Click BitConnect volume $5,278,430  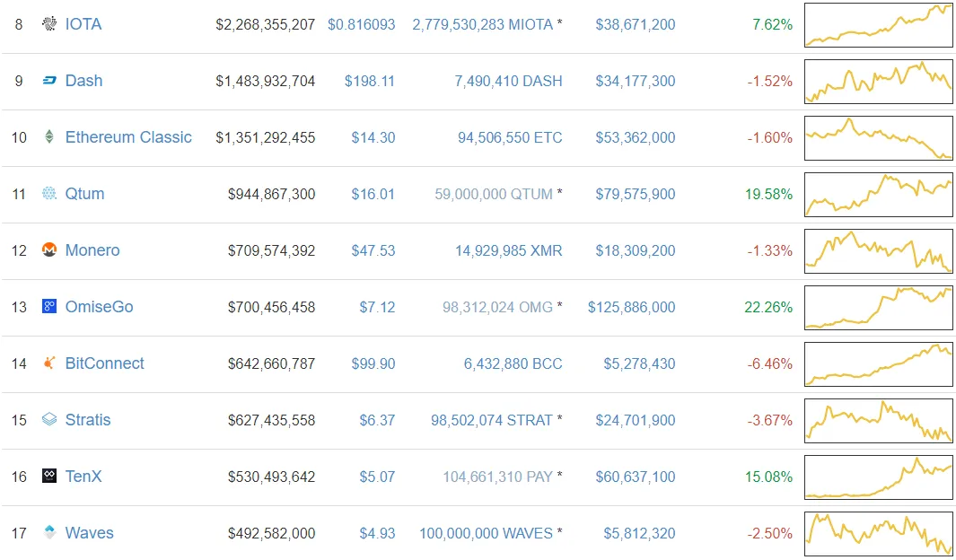point(639,363)
